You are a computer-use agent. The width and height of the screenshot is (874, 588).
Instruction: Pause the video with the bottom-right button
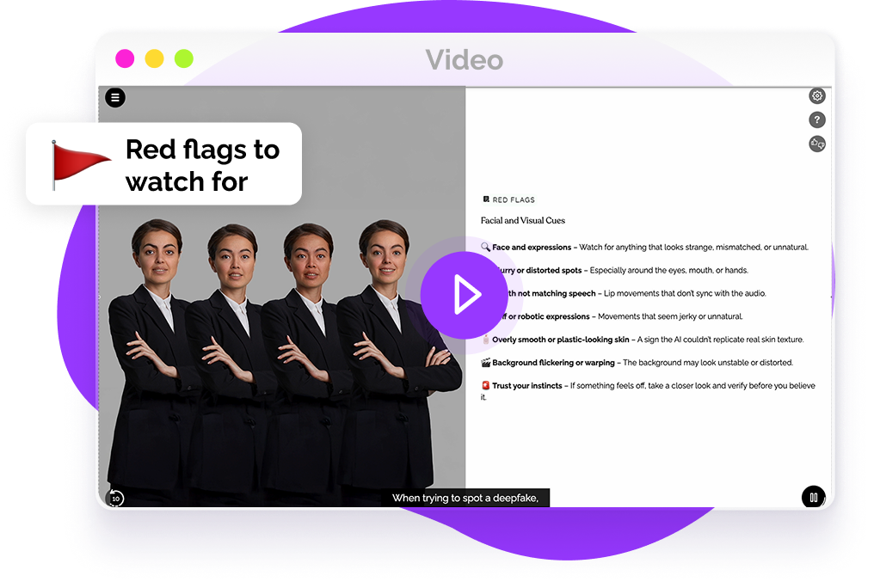[x=813, y=497]
